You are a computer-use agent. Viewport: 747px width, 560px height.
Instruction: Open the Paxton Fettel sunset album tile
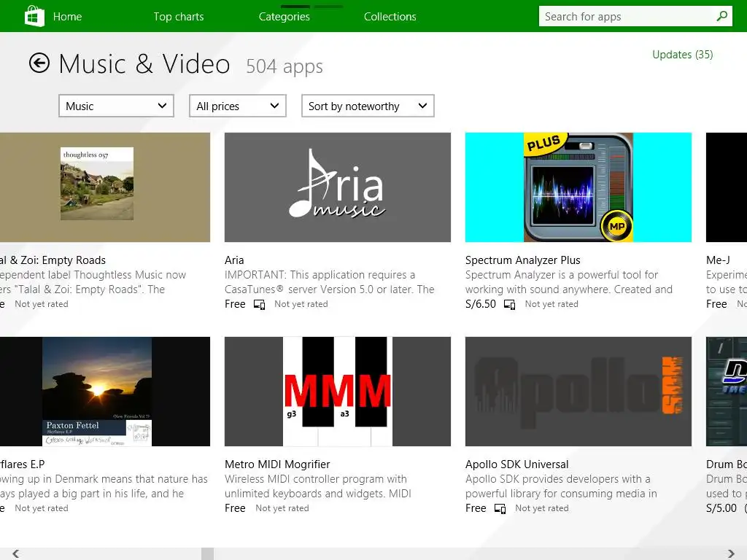pyautogui.click(x=105, y=392)
